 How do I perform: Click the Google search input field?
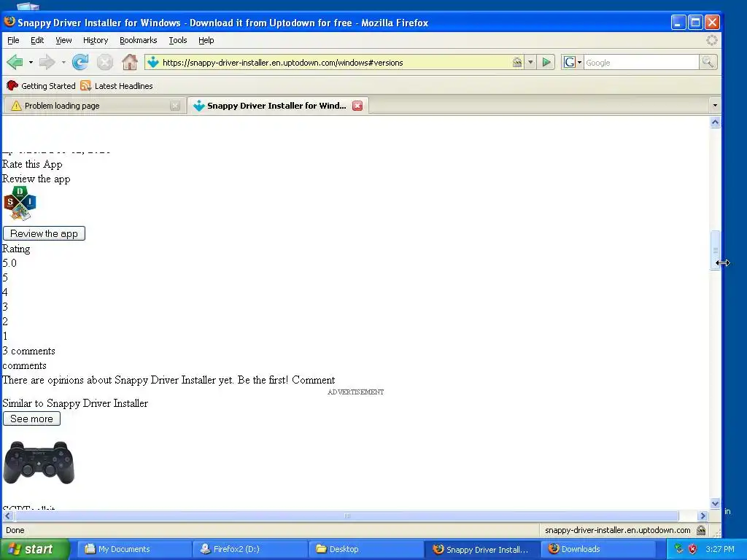pyautogui.click(x=640, y=63)
